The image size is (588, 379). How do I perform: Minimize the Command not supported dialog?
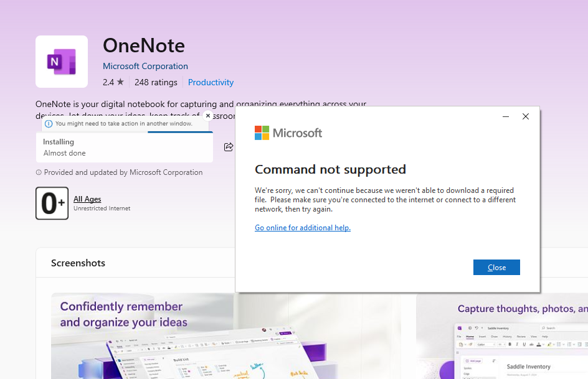point(506,116)
